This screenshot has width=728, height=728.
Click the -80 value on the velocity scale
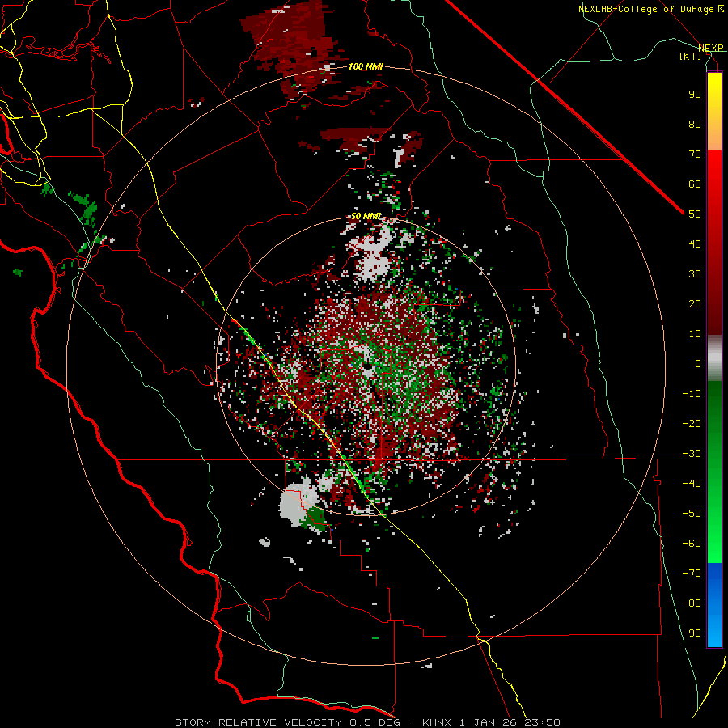tap(692, 603)
